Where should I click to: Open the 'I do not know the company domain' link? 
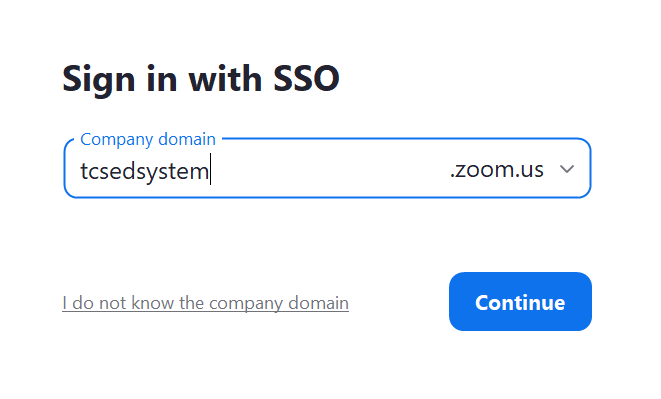click(x=205, y=303)
